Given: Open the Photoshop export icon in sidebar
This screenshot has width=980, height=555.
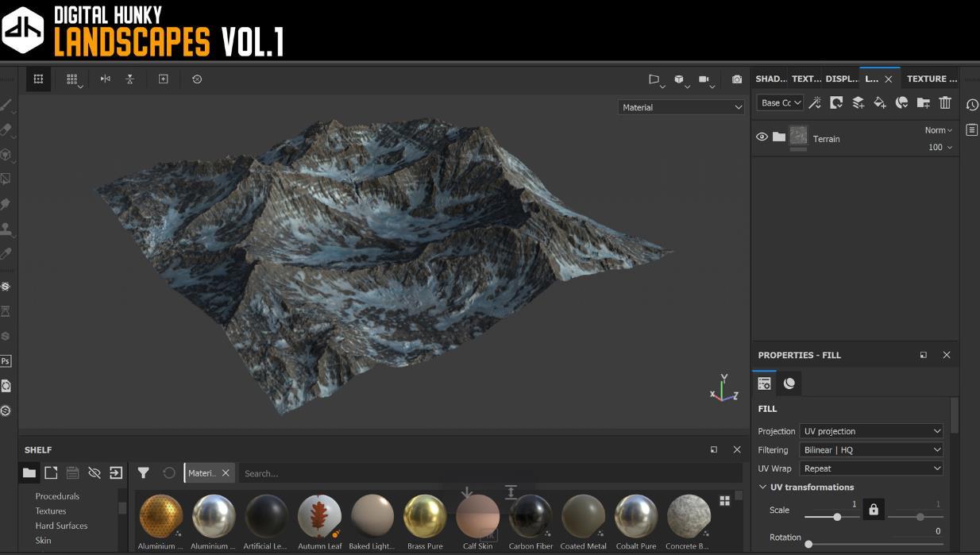Looking at the screenshot, I should pyautogui.click(x=6, y=361).
